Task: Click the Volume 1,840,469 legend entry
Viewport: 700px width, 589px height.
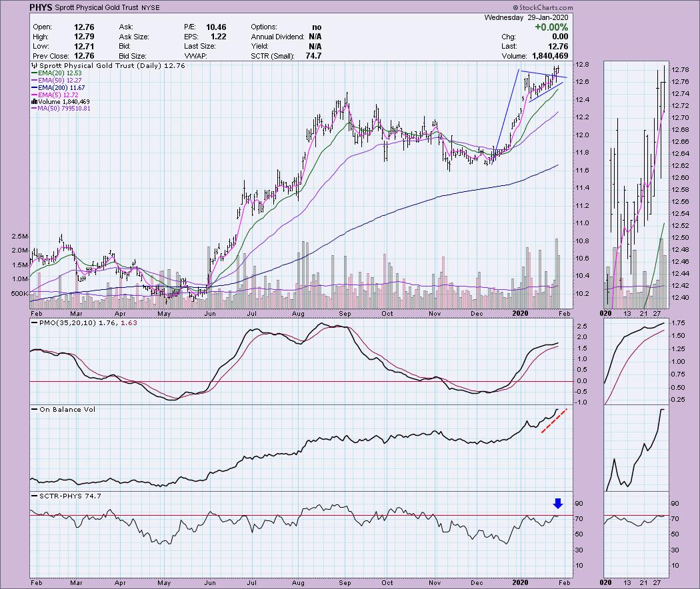Action: [60, 102]
